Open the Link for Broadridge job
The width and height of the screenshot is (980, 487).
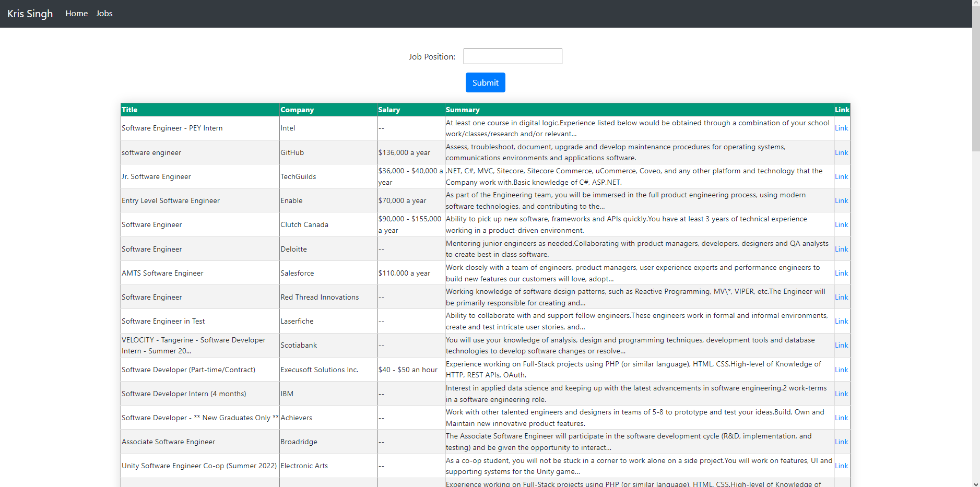[x=841, y=442]
